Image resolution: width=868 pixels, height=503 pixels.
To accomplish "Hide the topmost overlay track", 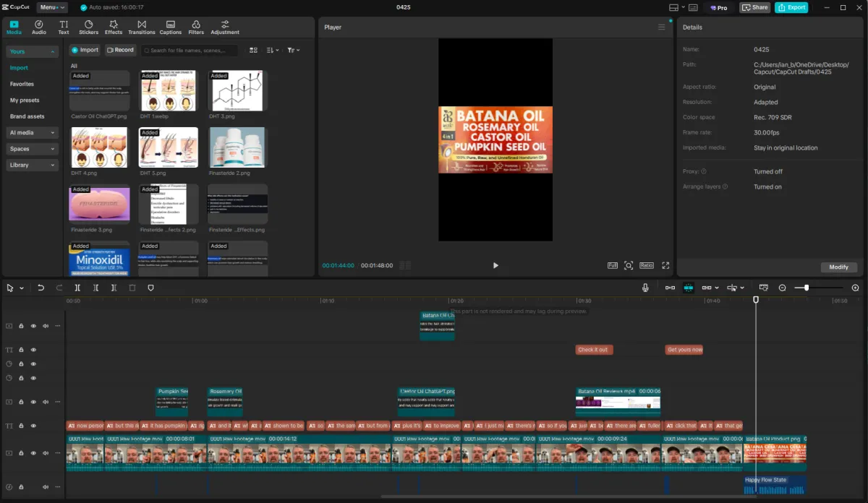I will pos(33,326).
